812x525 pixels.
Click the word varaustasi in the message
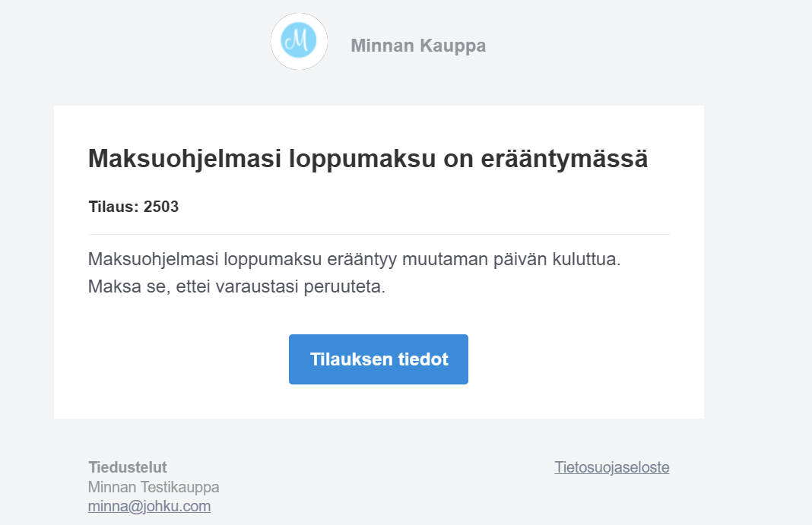[x=257, y=286]
